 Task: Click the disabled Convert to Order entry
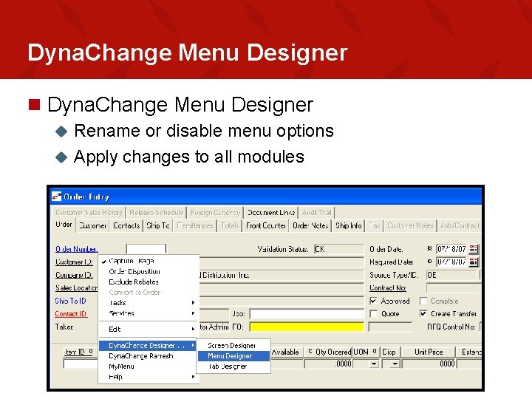point(149,292)
